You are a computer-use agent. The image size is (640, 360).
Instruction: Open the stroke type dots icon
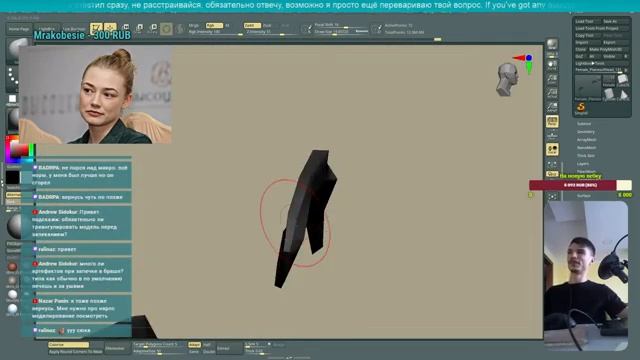(13, 78)
